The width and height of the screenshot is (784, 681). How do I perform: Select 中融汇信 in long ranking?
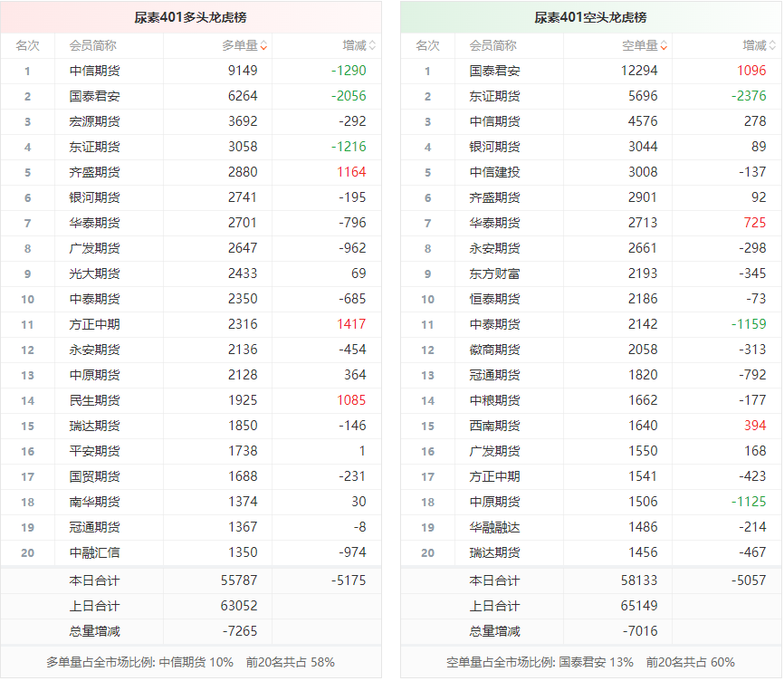pyautogui.click(x=94, y=552)
